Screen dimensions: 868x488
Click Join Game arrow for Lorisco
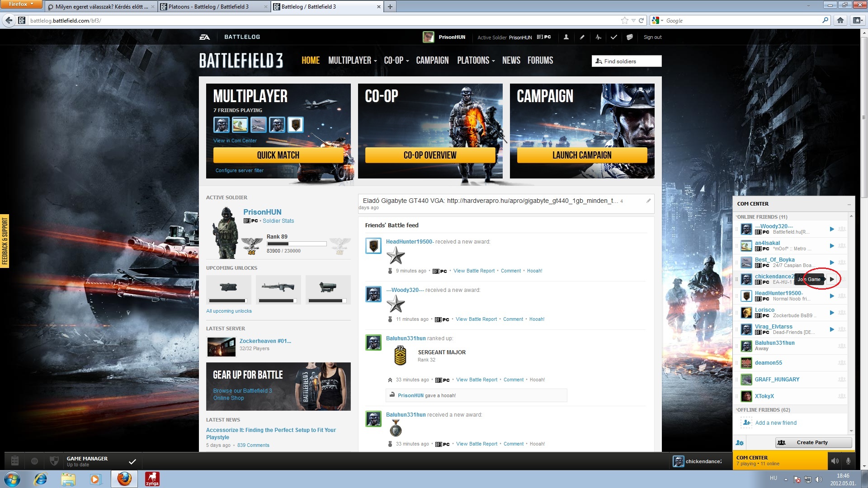[x=831, y=313]
